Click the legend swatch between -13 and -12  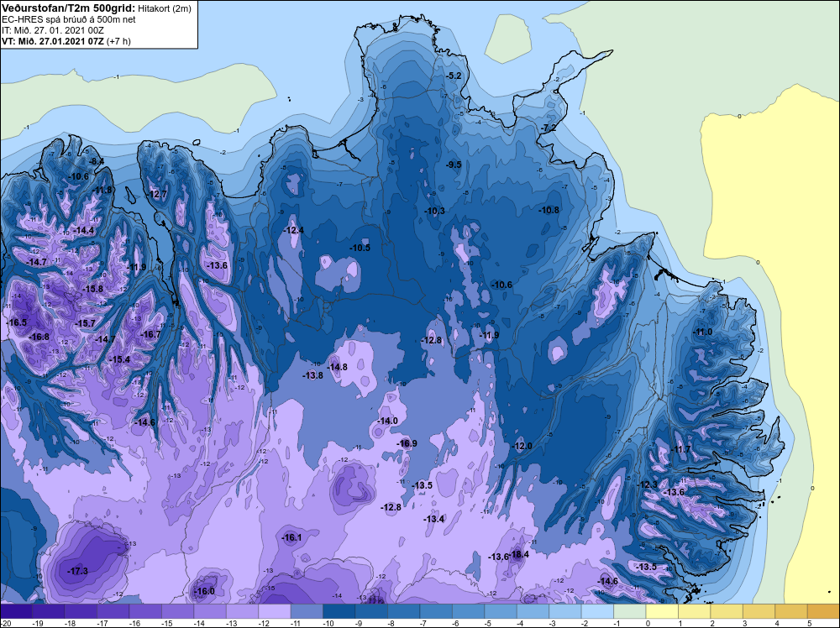[x=242, y=611]
